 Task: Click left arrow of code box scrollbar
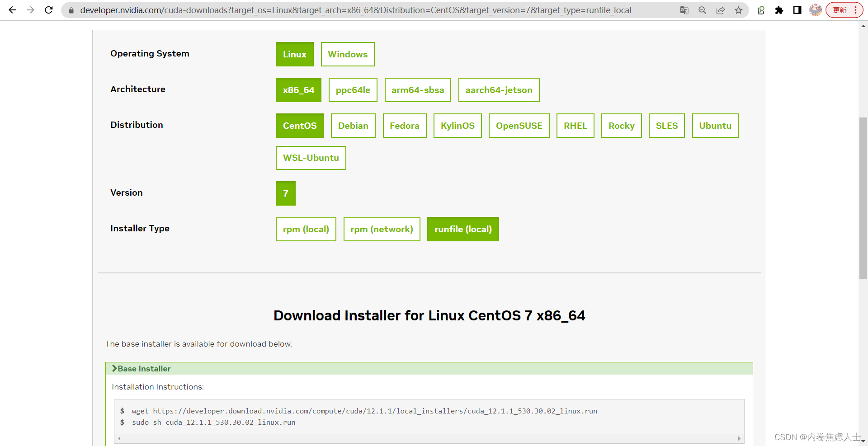tap(119, 438)
